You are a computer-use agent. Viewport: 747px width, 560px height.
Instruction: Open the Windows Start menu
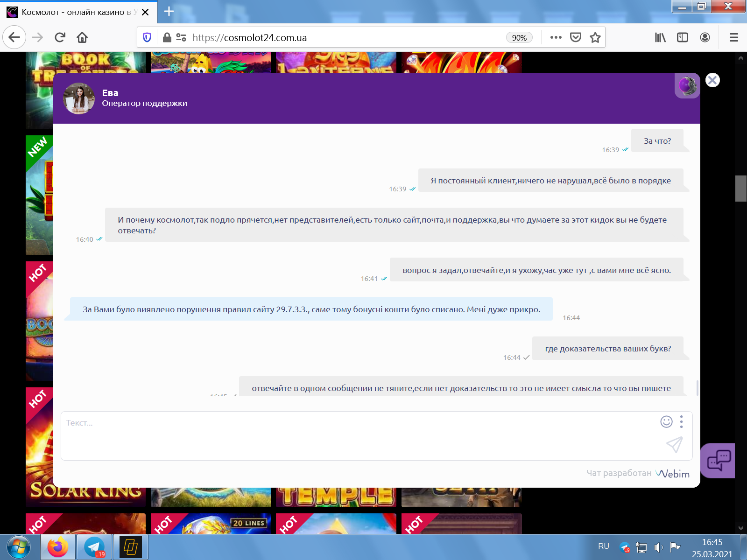click(x=19, y=547)
